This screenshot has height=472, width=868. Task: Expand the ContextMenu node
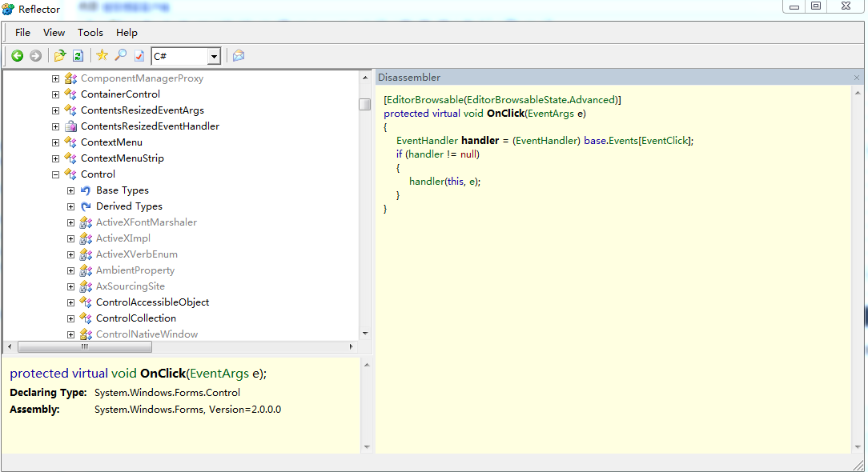click(55, 142)
